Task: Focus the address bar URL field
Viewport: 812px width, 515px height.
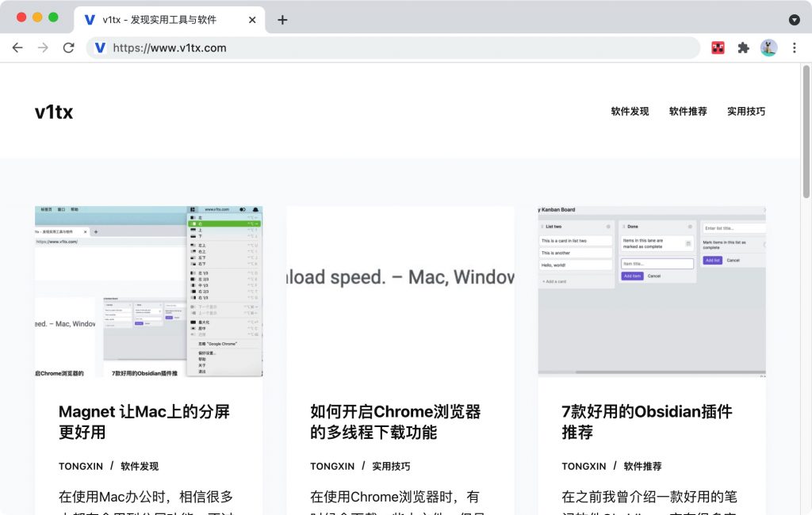Action: coord(393,48)
